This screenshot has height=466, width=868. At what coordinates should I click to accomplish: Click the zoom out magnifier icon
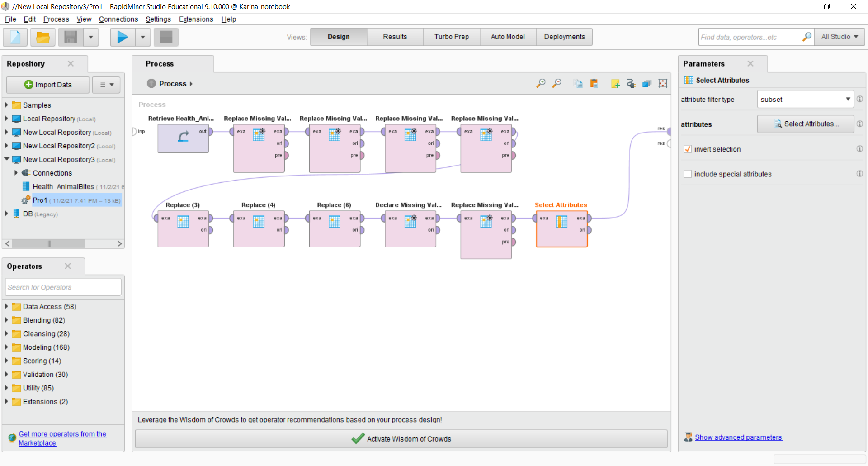click(557, 83)
